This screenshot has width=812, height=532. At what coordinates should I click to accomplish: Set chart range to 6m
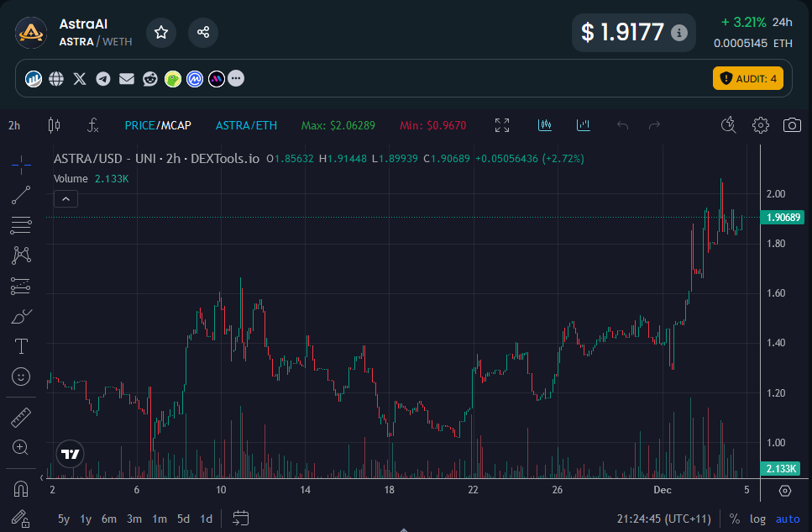pyautogui.click(x=109, y=519)
